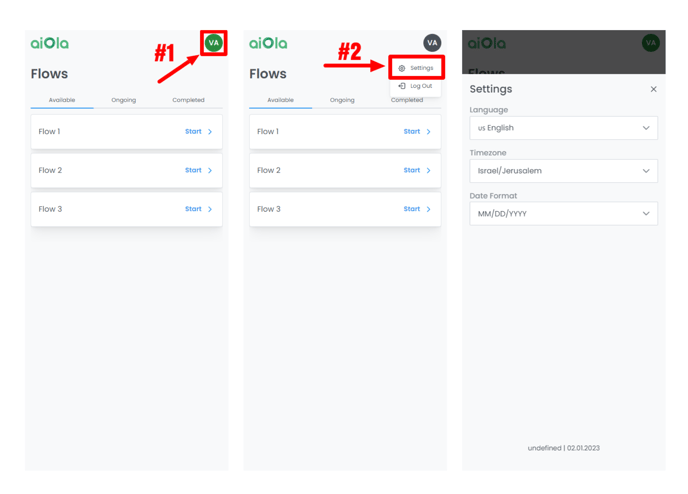Click chevron arrow beside Flow 1 in first panel
The width and height of the screenshot is (688, 494).
coord(210,132)
